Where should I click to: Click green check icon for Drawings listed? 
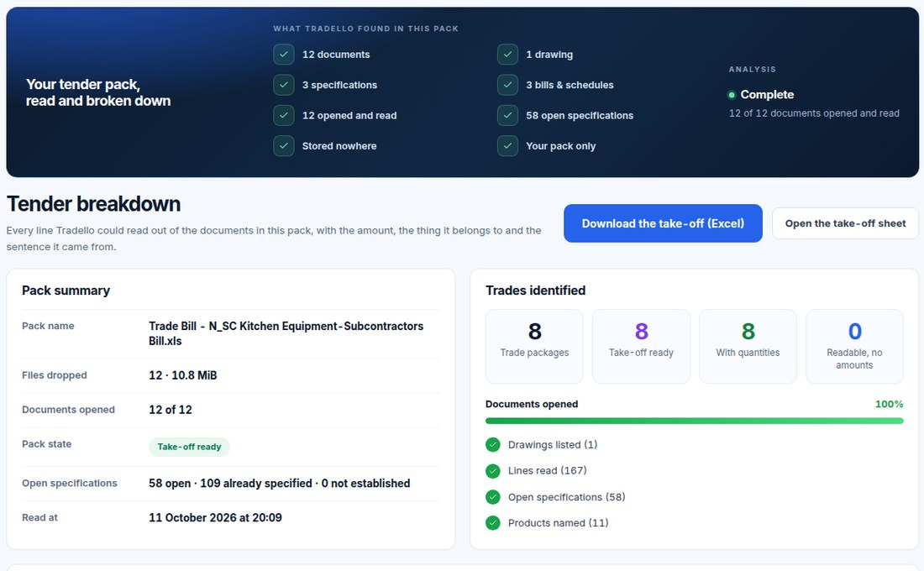[x=492, y=445]
